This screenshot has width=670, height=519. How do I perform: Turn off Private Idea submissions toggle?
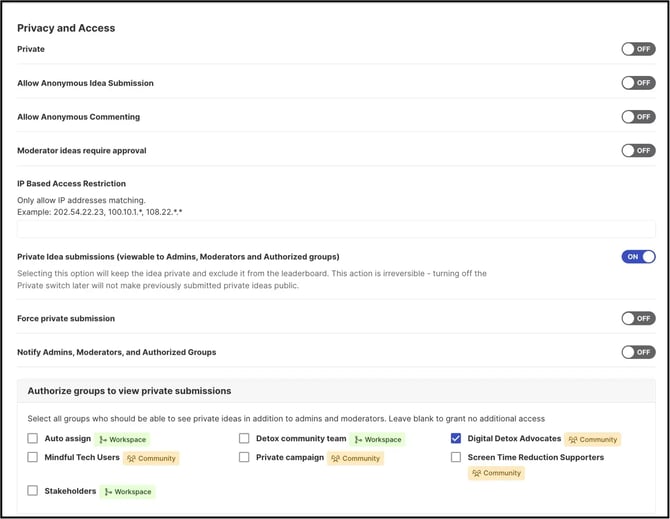coord(638,257)
